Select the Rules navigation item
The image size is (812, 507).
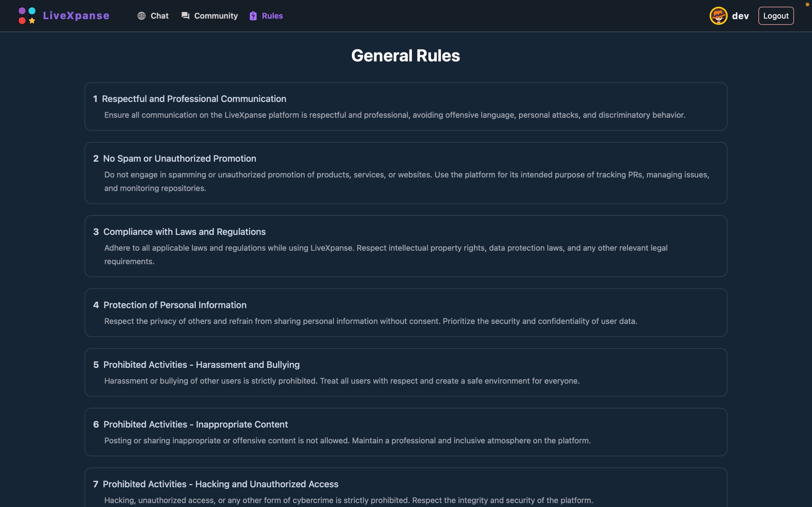[x=272, y=16]
